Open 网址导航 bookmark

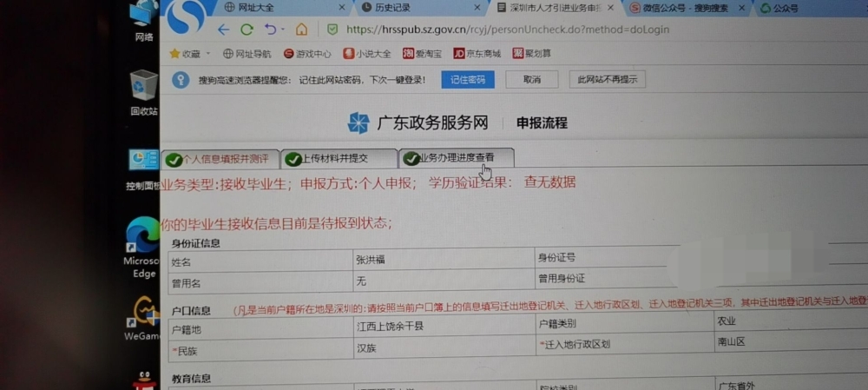coord(247,54)
